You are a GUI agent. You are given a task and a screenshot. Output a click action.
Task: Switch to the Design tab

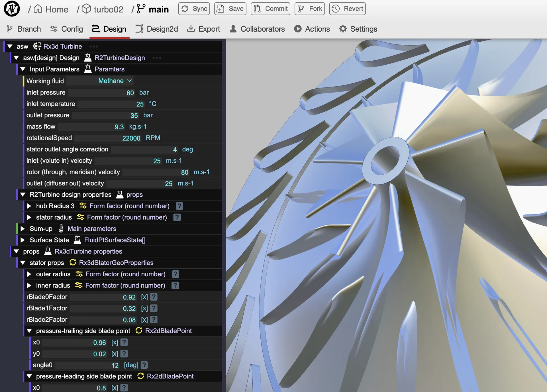109,29
